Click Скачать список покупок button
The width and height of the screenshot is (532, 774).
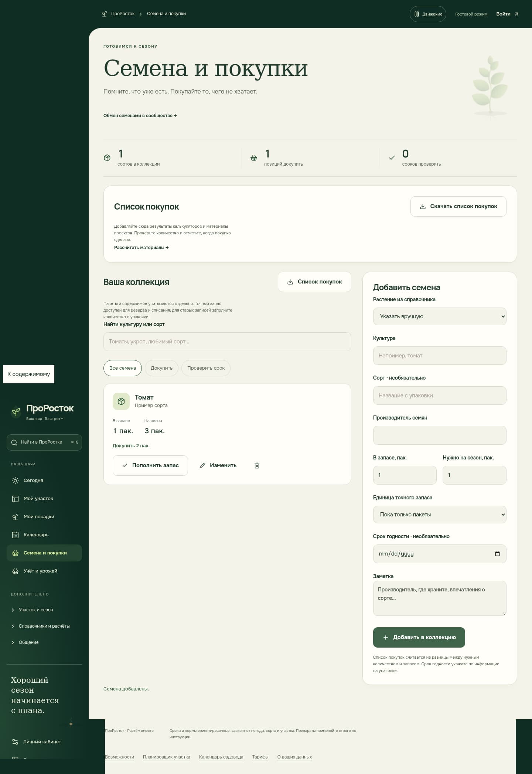point(458,206)
